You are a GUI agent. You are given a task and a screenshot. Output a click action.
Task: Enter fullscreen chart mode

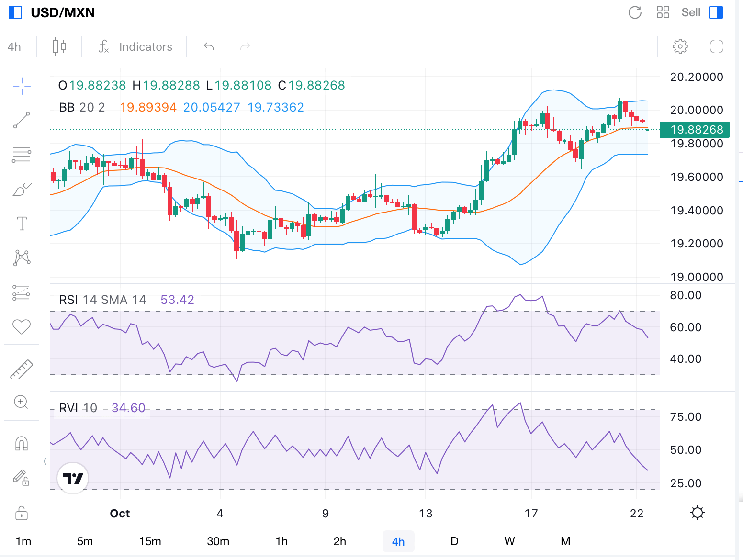coord(716,46)
